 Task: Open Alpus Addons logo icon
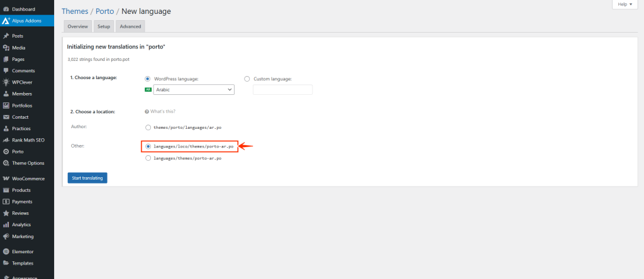coord(6,20)
